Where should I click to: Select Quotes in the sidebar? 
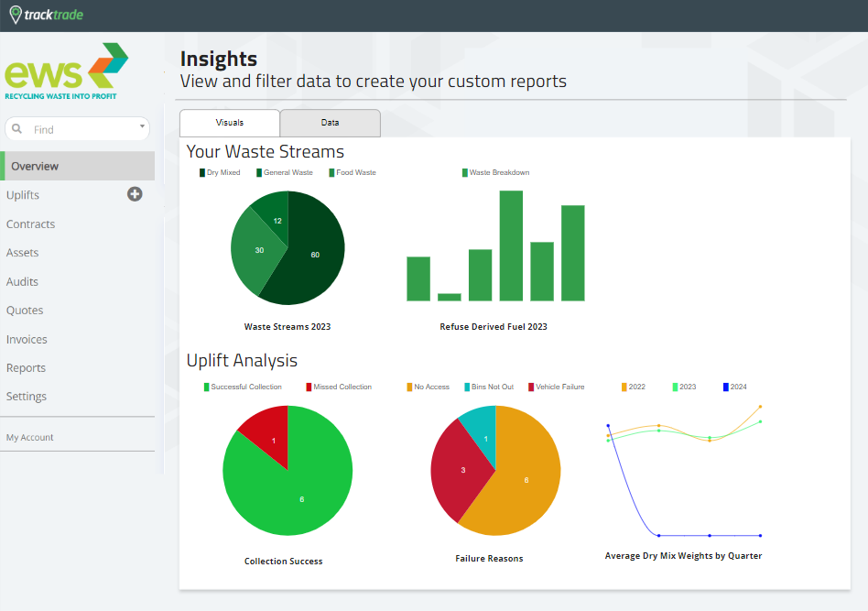coord(25,311)
